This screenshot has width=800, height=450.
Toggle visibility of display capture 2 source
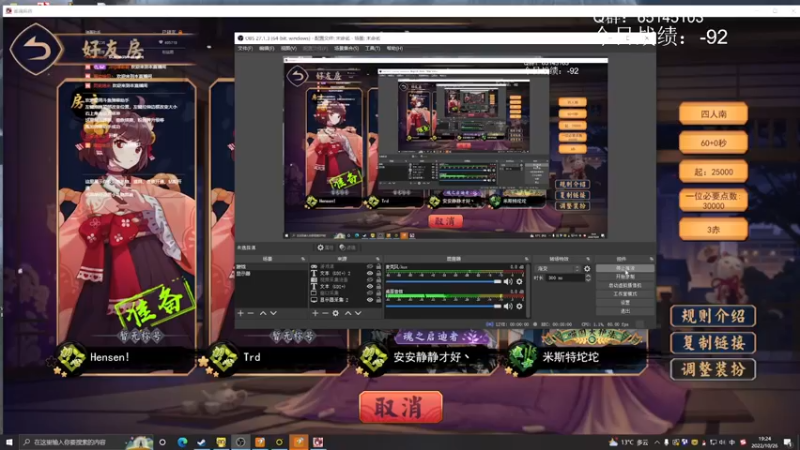[x=370, y=300]
